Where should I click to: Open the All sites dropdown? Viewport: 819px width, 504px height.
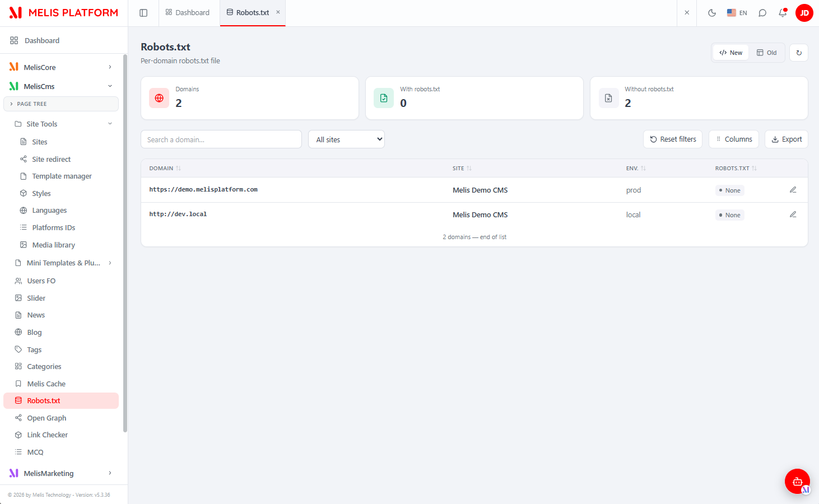(346, 139)
